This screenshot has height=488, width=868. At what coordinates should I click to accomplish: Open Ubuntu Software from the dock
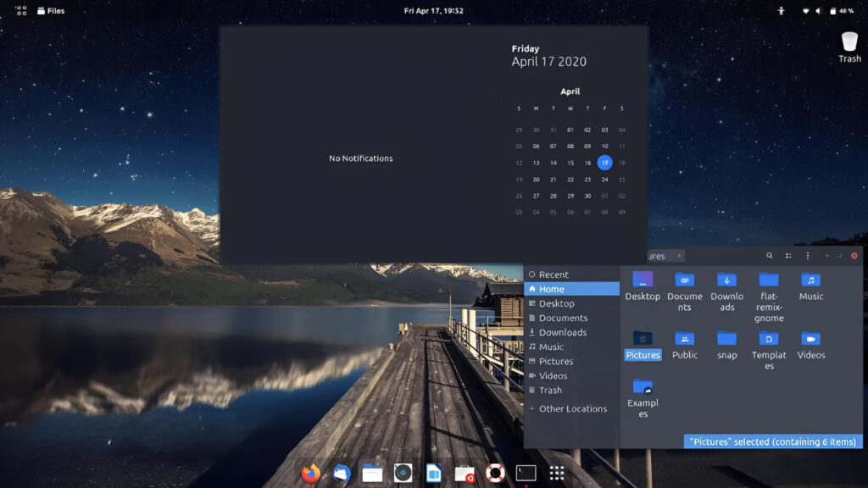pyautogui.click(x=465, y=474)
